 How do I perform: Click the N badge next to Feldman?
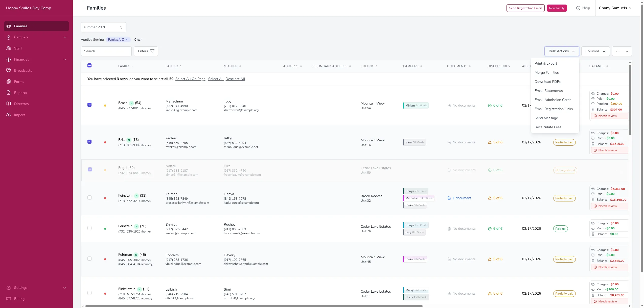[x=136, y=255]
